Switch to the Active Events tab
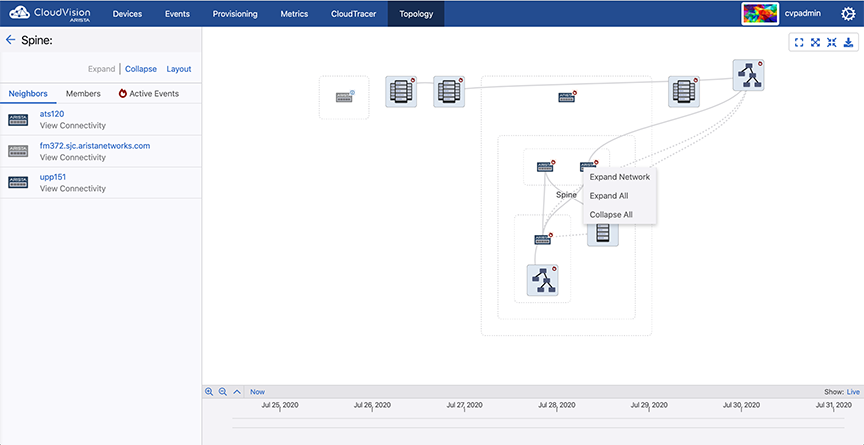This screenshot has height=445, width=864. coord(149,94)
